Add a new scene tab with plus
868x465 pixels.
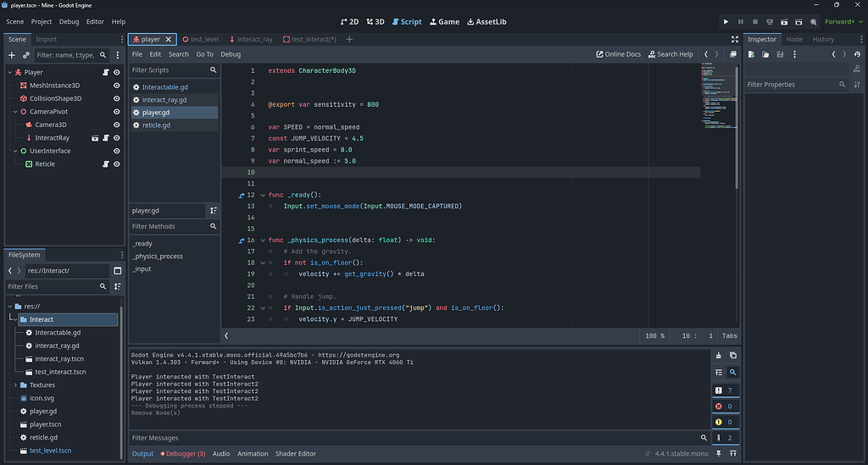[349, 39]
